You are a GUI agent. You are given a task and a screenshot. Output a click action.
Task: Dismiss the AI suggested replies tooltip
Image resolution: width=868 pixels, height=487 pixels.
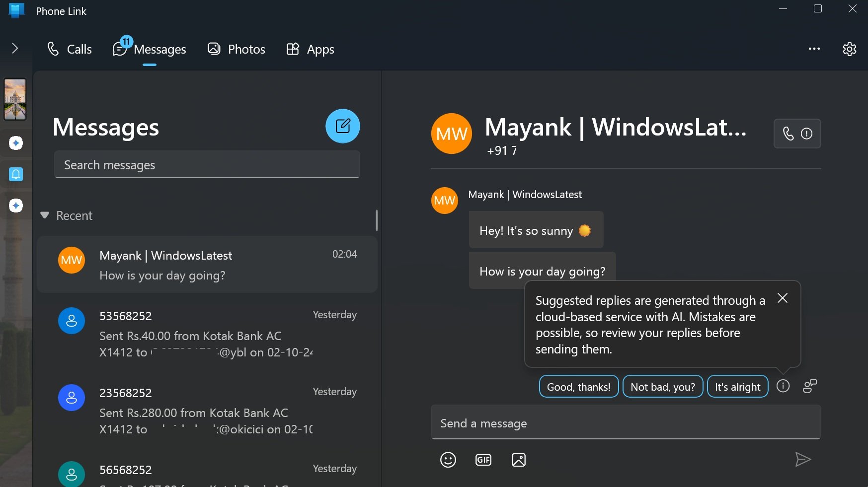point(782,298)
